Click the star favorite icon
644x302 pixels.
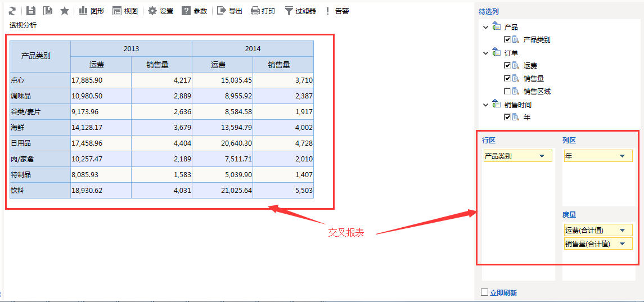click(x=65, y=11)
